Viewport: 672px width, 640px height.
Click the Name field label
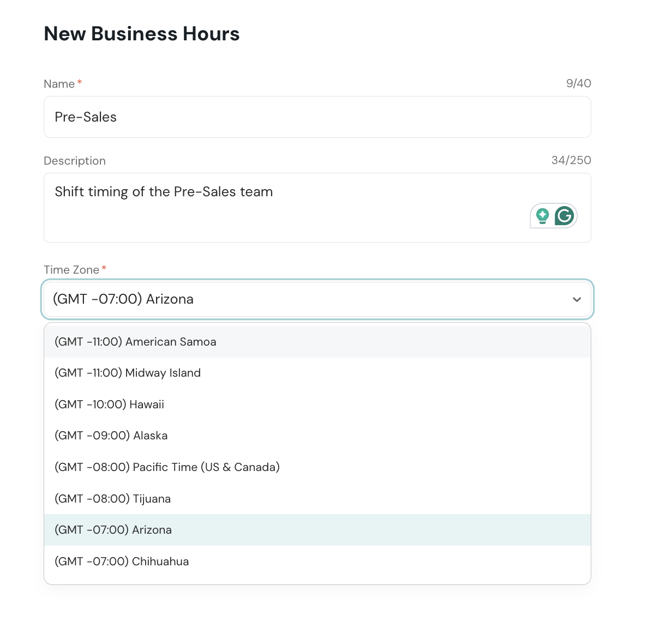(x=59, y=84)
